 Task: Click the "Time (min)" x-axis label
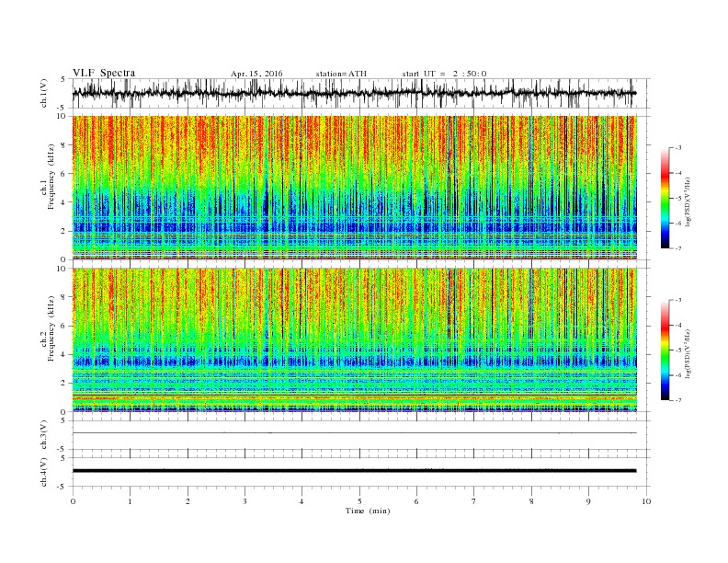click(x=368, y=511)
